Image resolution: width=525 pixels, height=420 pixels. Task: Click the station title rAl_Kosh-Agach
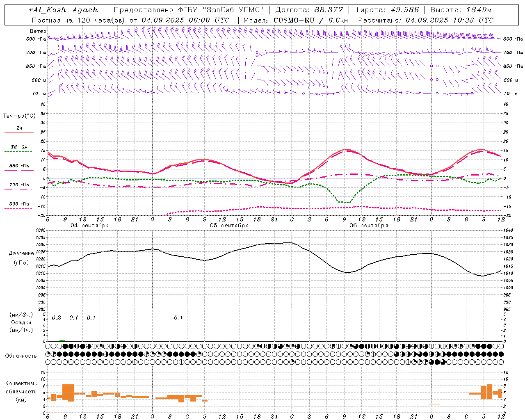click(64, 10)
